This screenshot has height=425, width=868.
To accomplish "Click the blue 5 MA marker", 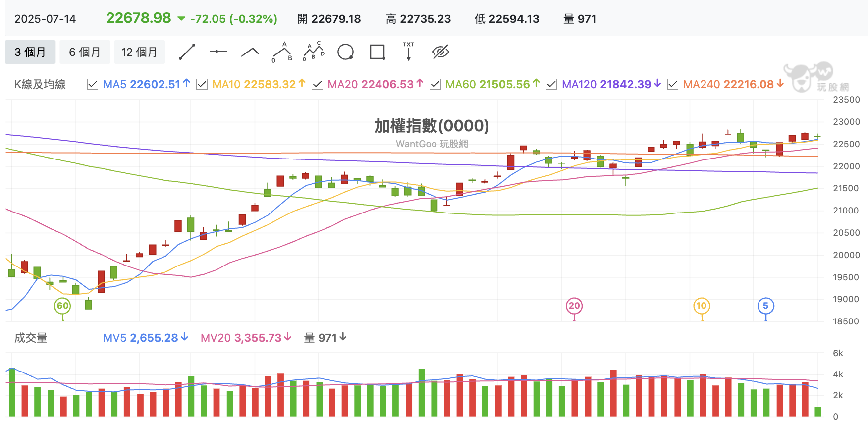I will click(x=766, y=306).
